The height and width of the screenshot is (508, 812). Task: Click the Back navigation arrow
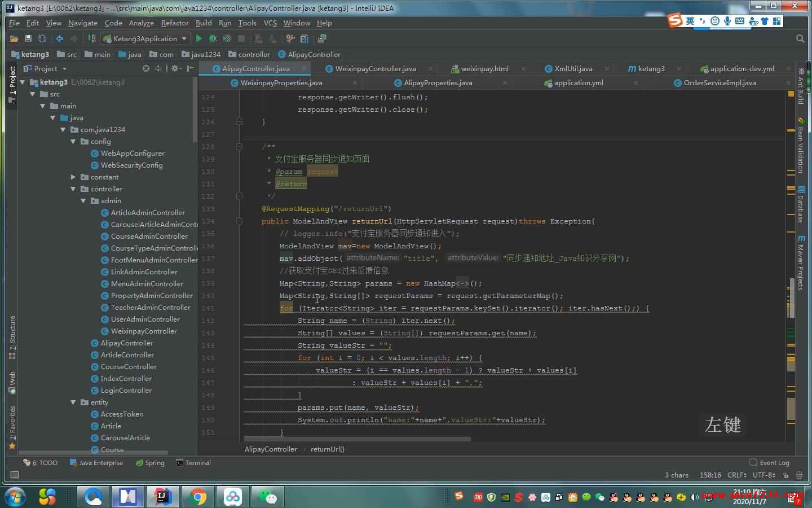[x=60, y=38]
